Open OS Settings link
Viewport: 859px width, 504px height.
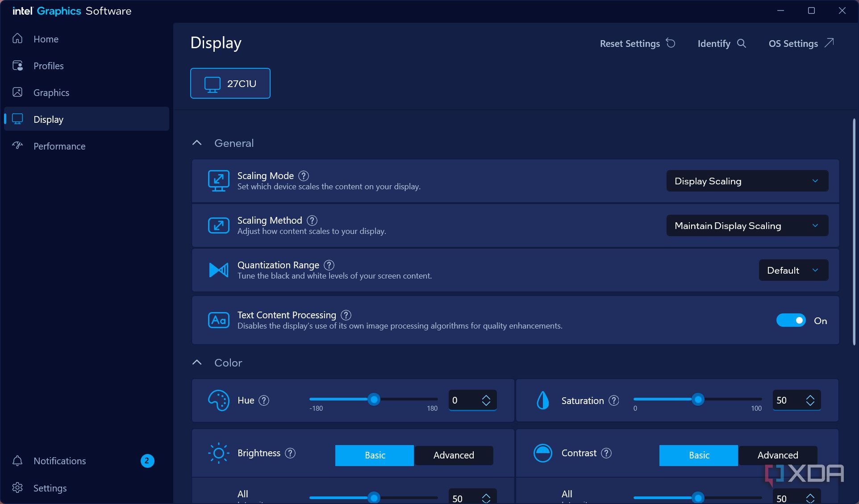click(x=801, y=43)
